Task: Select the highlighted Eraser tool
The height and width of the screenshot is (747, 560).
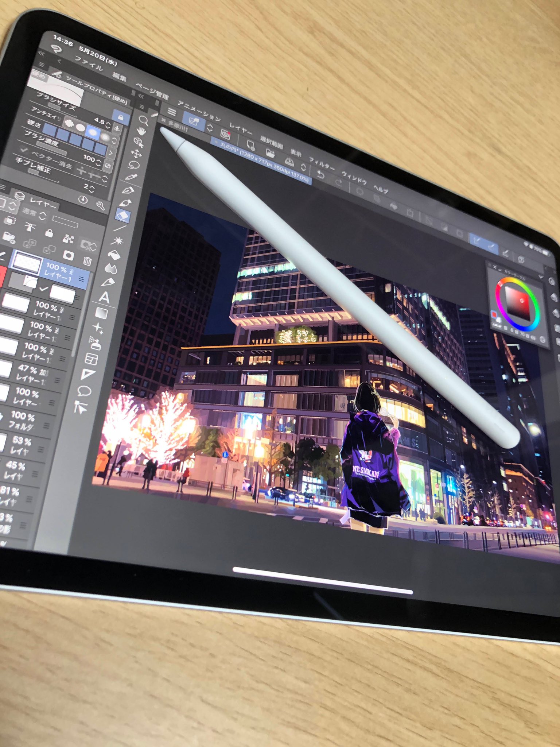Action: click(x=122, y=215)
